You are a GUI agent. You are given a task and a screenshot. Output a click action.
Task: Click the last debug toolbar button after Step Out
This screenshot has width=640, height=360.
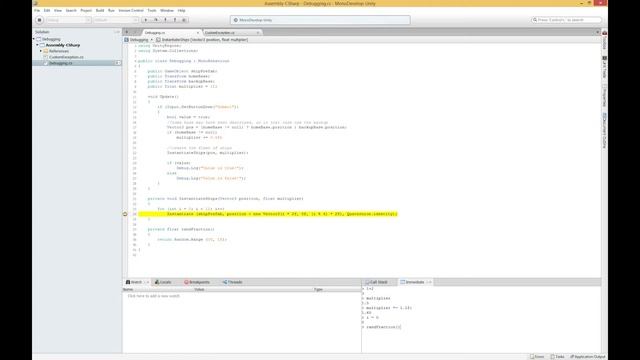pyautogui.click(x=184, y=20)
